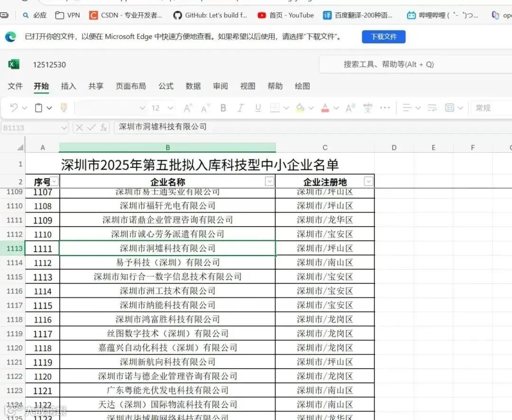Open the 文件 menu
This screenshot has height=420, width=512.
click(x=15, y=86)
